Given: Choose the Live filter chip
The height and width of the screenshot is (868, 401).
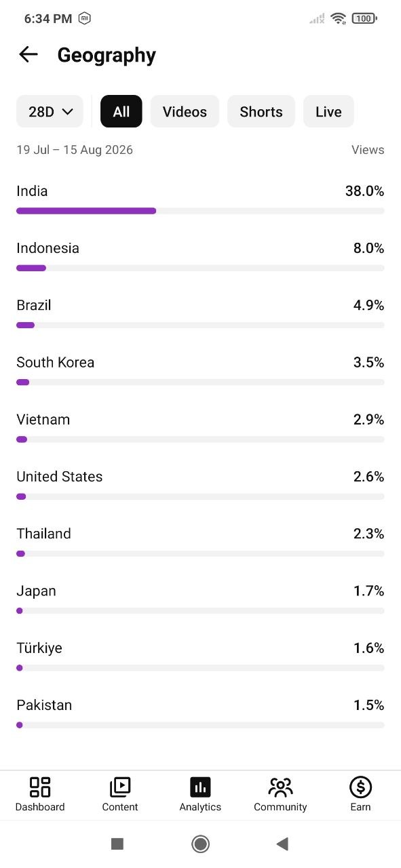Looking at the screenshot, I should (328, 111).
